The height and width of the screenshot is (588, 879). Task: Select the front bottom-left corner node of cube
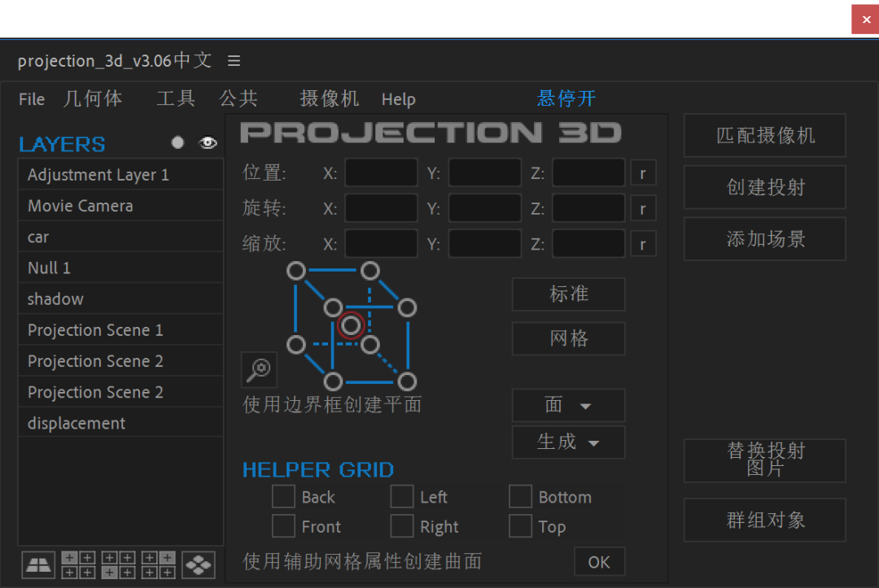(x=333, y=381)
